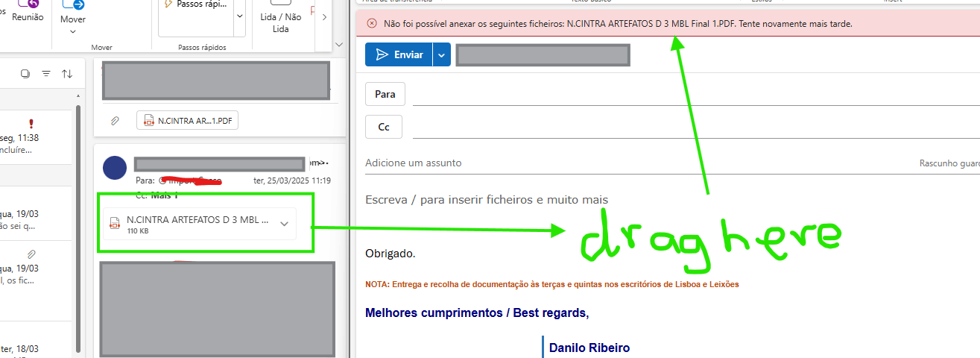This screenshot has height=358, width=980.
Task: Click the sort order arrows icon
Action: tap(67, 73)
